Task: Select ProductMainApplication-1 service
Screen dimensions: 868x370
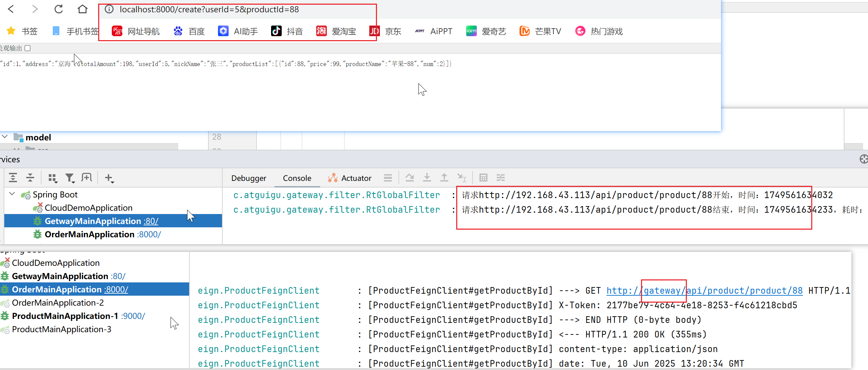Action: [65, 316]
